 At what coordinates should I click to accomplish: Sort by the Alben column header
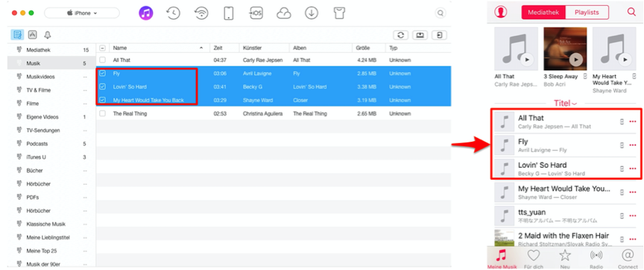coord(321,48)
